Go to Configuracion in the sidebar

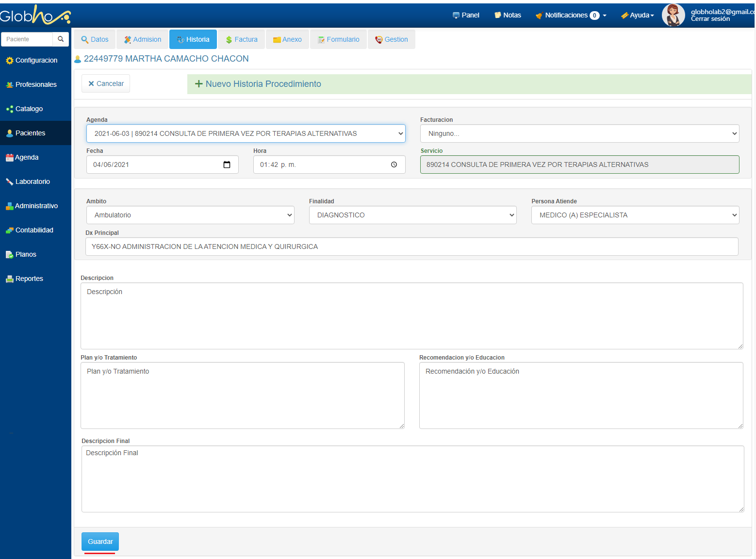click(36, 60)
